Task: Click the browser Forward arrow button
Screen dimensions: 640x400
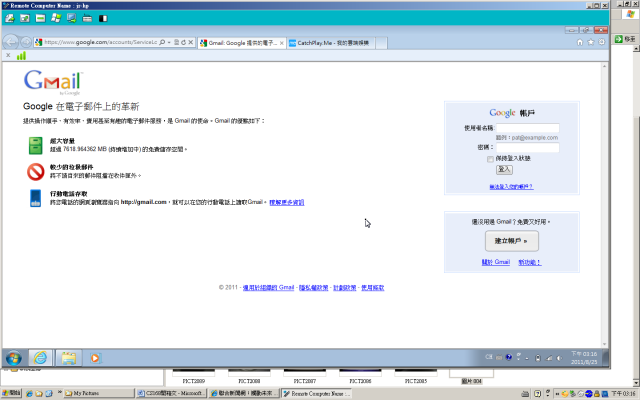Action: [x=26, y=42]
